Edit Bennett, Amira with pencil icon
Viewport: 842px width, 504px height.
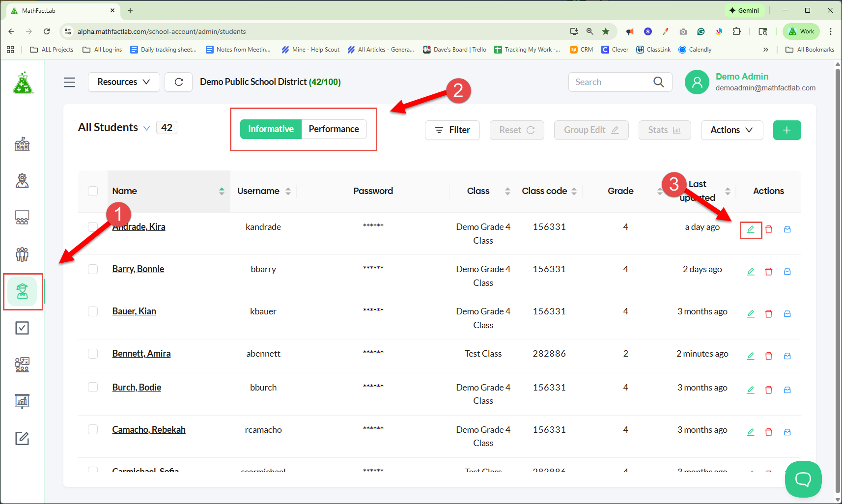[x=751, y=356]
